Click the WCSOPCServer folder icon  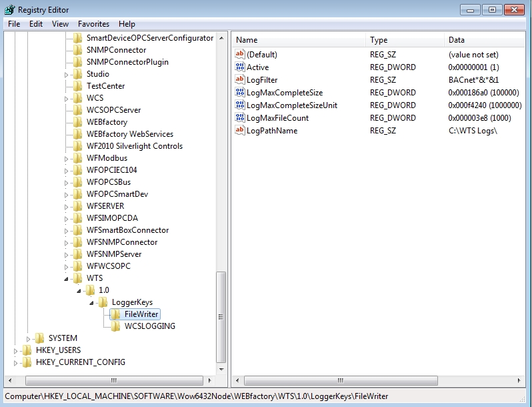point(78,110)
